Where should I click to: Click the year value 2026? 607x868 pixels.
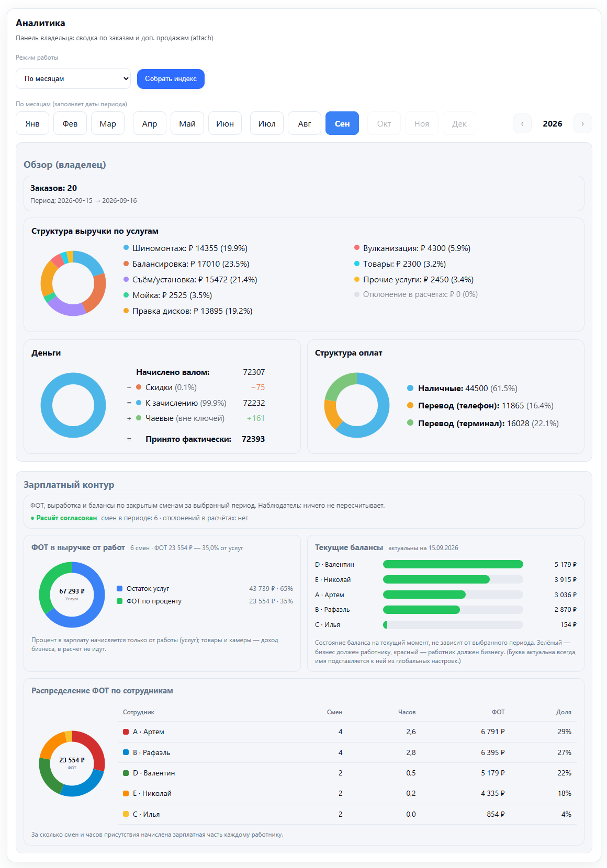click(x=553, y=123)
